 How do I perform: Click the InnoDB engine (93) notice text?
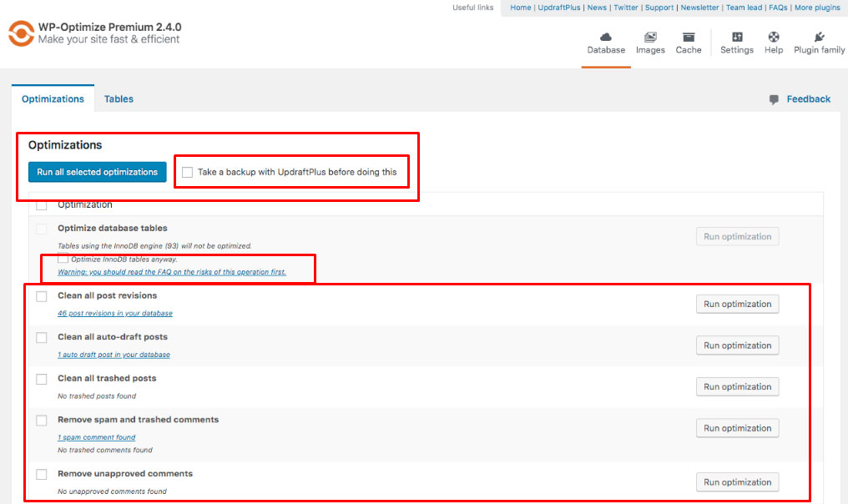point(154,245)
